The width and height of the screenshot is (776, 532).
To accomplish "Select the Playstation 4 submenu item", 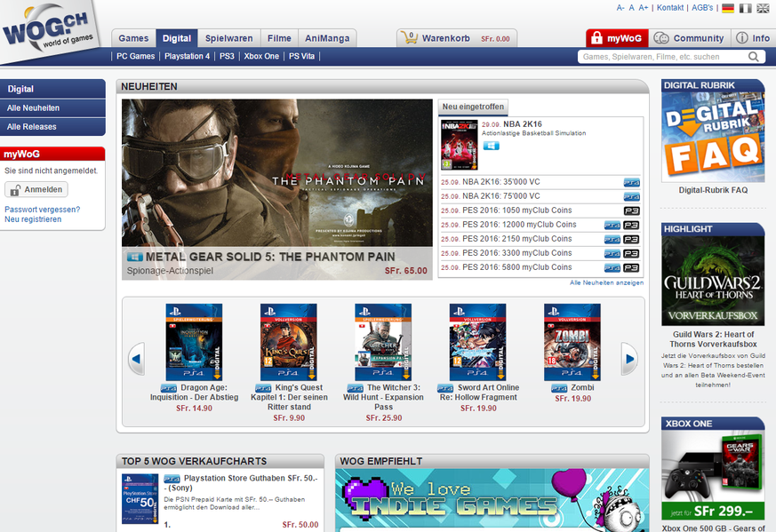I will pyautogui.click(x=187, y=56).
